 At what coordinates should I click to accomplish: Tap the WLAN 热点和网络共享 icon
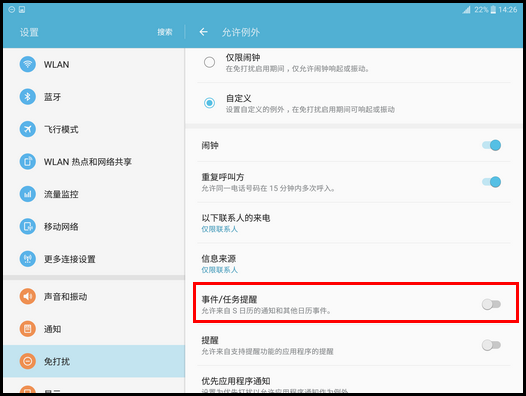(28, 161)
